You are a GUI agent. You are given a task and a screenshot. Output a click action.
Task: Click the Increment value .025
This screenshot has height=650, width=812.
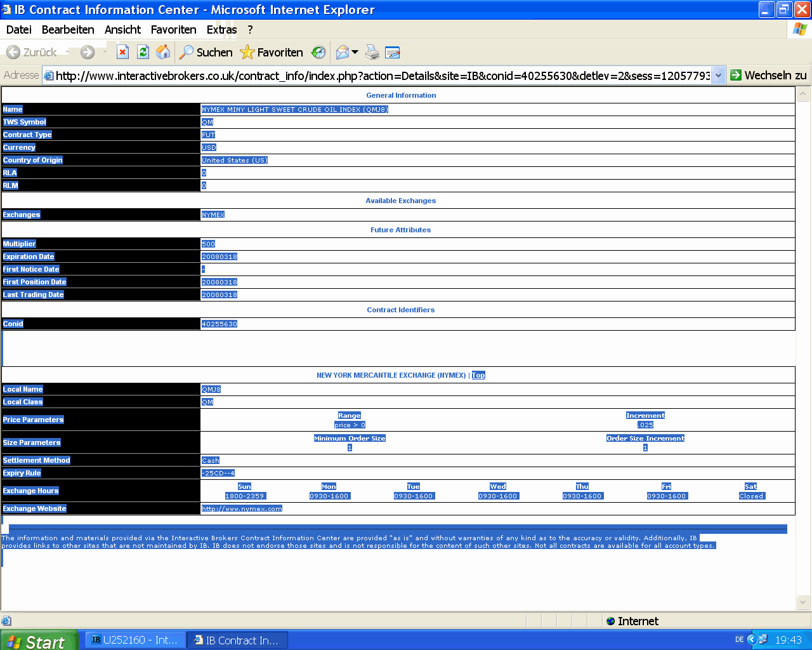tap(645, 425)
